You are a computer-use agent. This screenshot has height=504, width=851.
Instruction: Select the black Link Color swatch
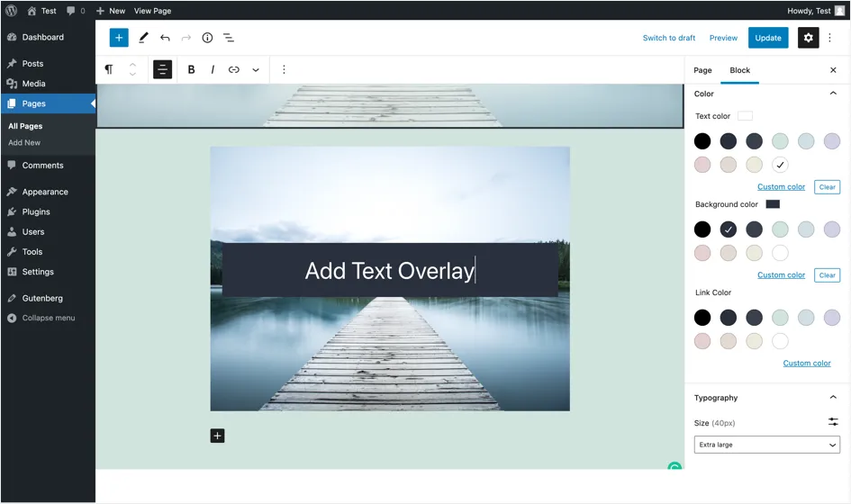702,318
